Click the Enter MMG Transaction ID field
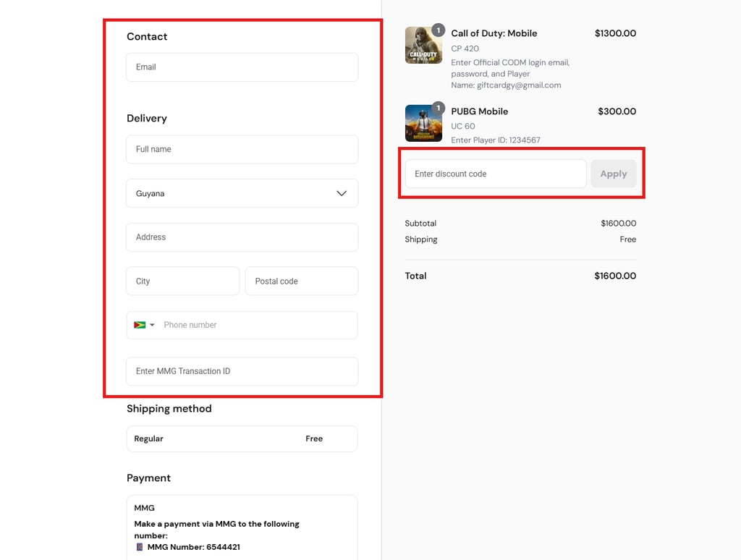 242,371
